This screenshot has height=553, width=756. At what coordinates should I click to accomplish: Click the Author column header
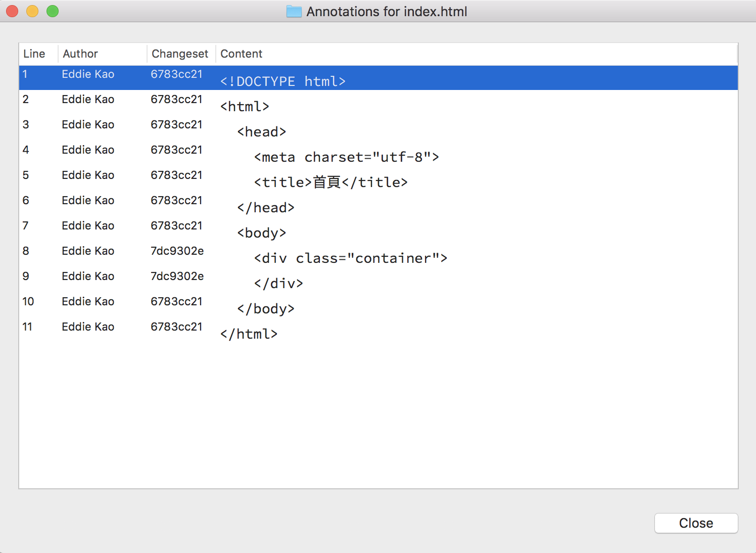coord(80,54)
